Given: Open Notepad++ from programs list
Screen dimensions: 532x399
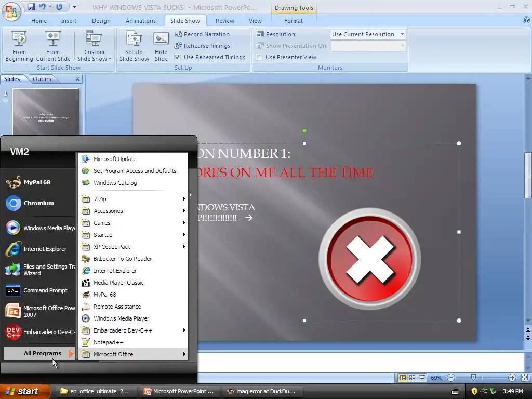Looking at the screenshot, I should 134,342.
